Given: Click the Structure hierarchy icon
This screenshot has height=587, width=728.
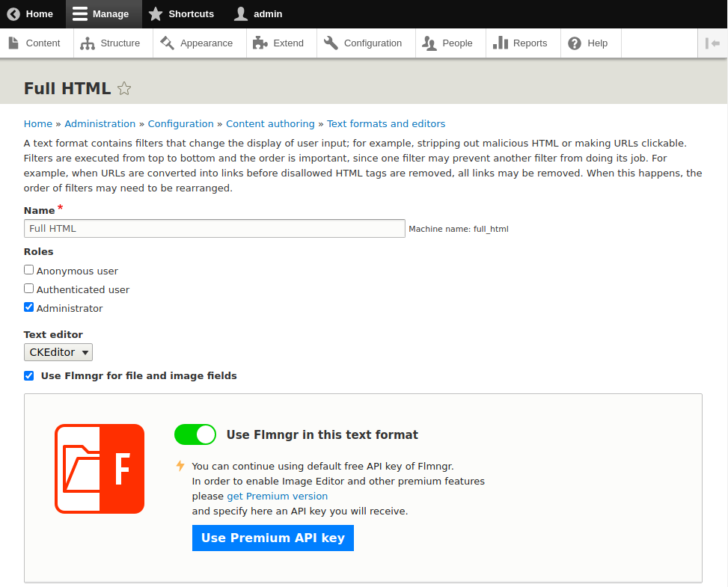Looking at the screenshot, I should pos(88,43).
